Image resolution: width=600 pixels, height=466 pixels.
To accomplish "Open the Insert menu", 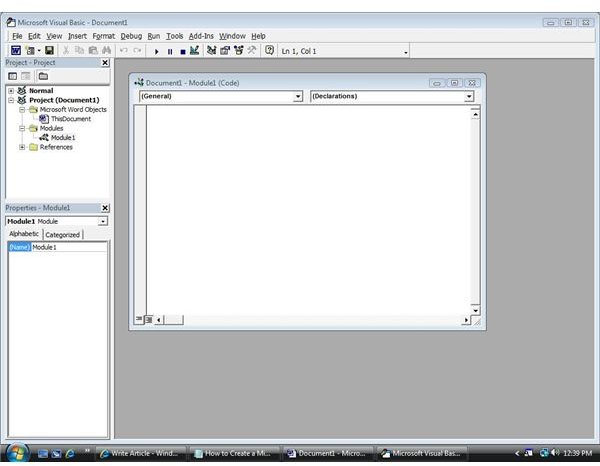I will click(77, 36).
